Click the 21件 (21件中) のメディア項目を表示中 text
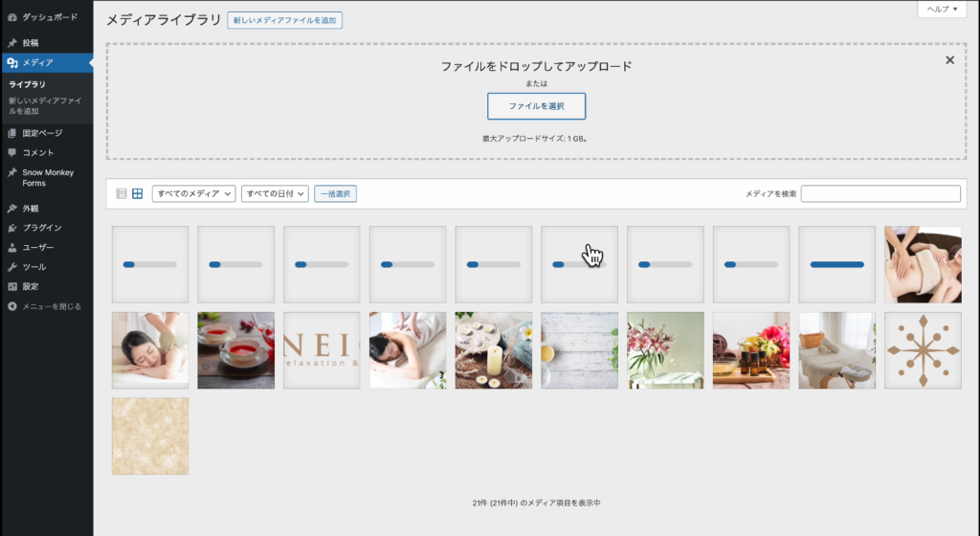Viewport: 980px width, 536px height. 536,502
